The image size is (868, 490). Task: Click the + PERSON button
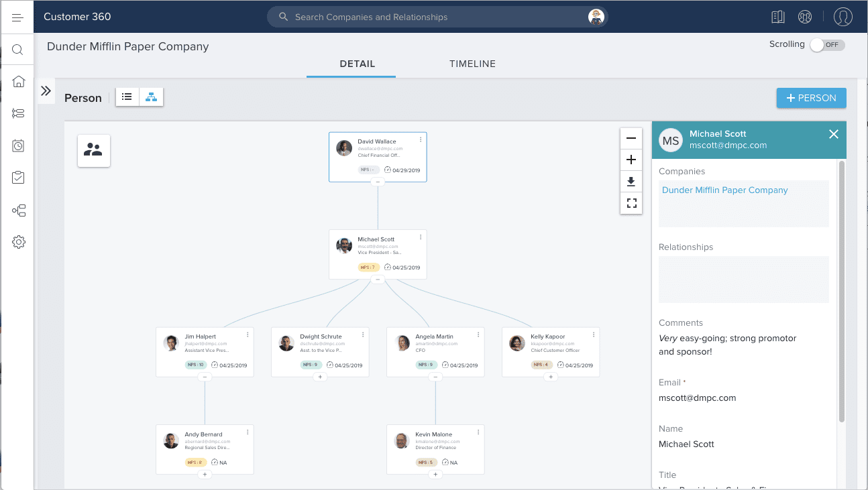[x=811, y=98]
